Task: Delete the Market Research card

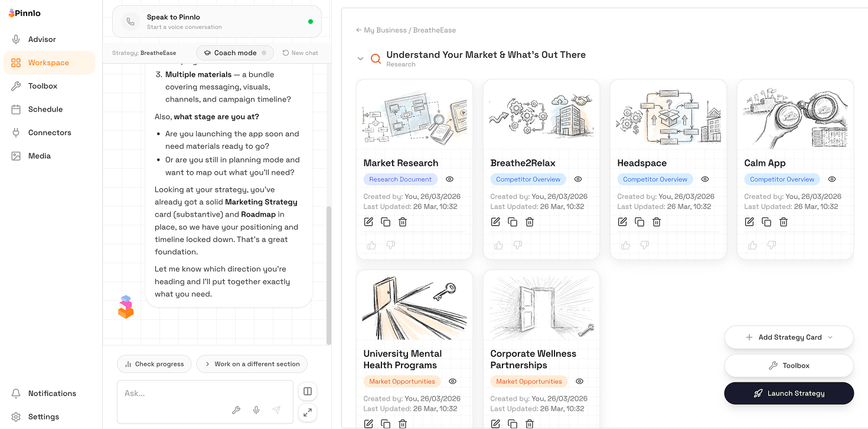Action: click(403, 222)
